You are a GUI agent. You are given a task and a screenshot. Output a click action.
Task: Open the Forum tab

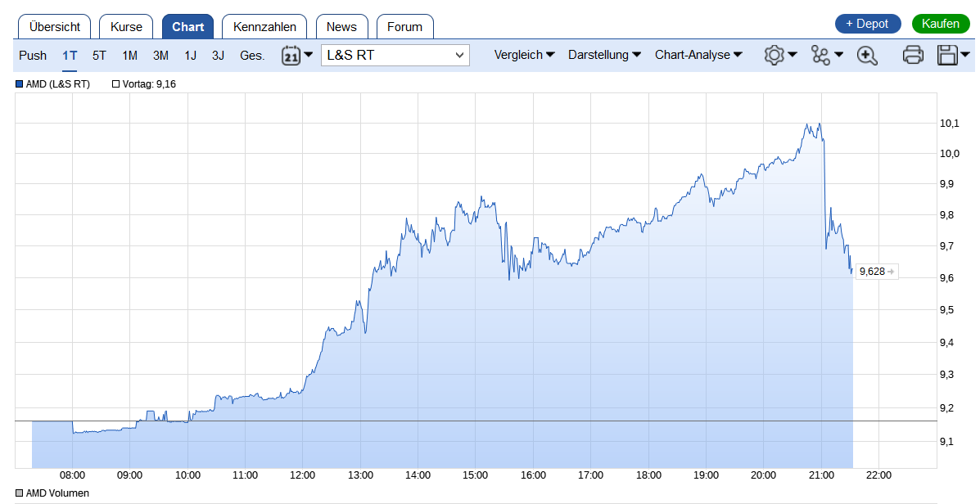pyautogui.click(x=405, y=27)
